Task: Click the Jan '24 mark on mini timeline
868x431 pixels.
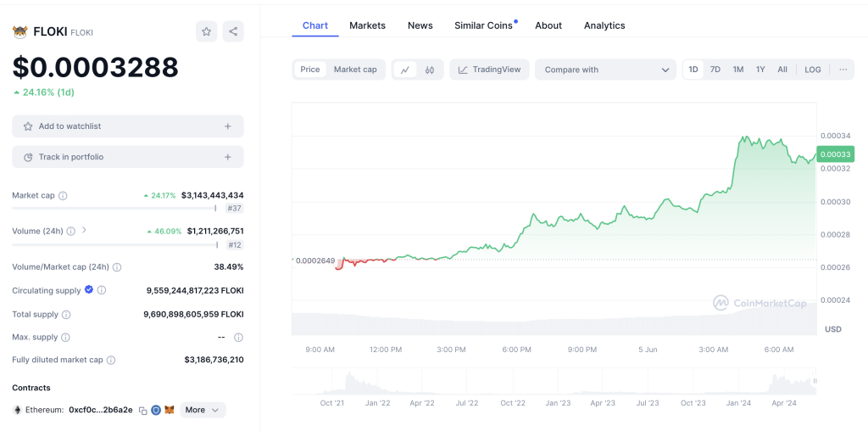Action: [x=738, y=403]
